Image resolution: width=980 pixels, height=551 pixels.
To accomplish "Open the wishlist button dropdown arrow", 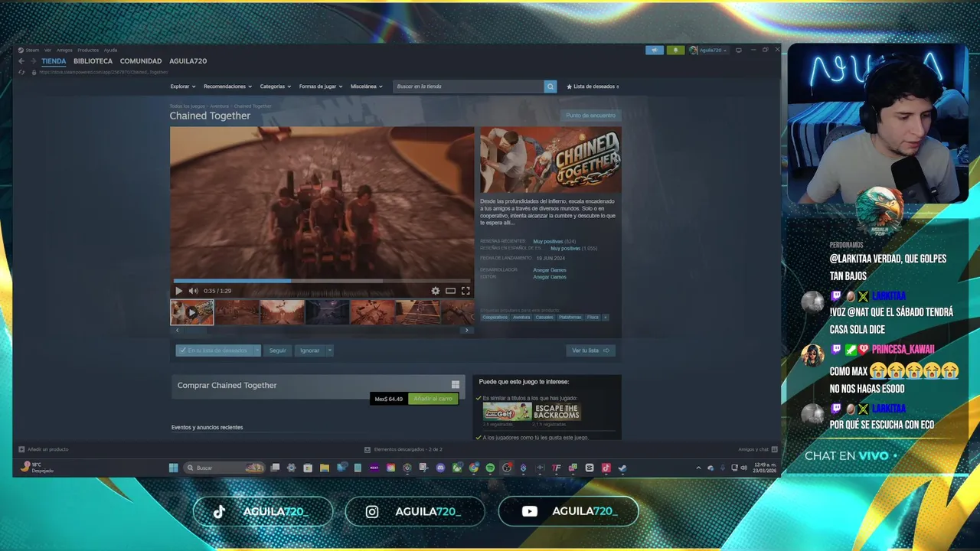I will [x=257, y=350].
